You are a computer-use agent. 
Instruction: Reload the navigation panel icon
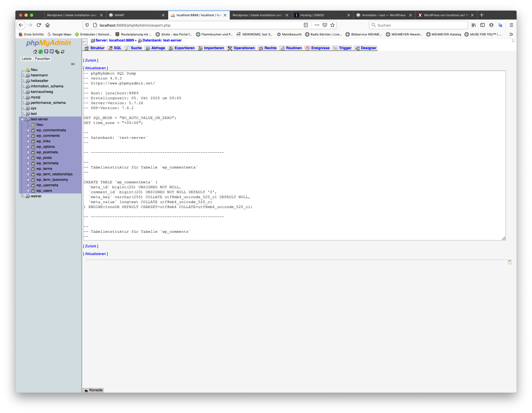(63, 52)
